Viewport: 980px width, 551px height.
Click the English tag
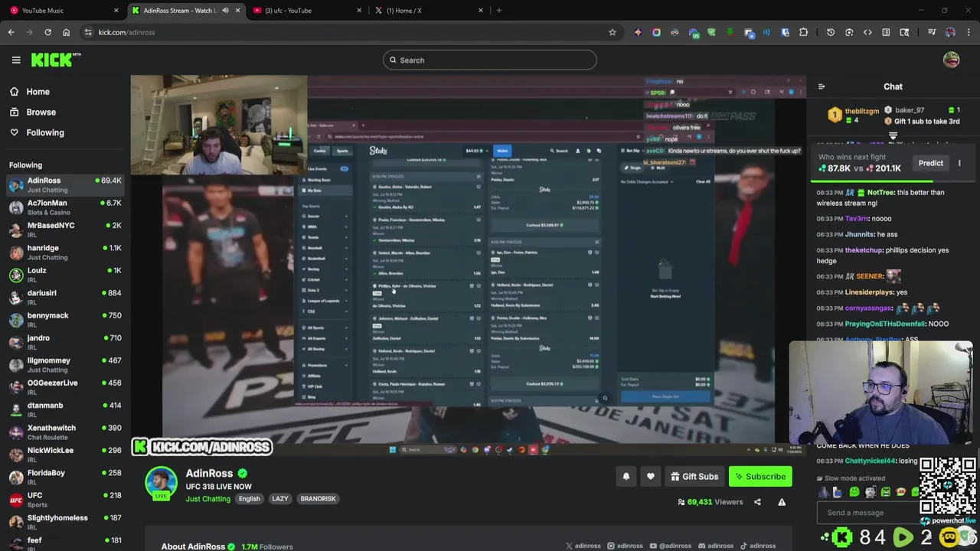pos(249,499)
